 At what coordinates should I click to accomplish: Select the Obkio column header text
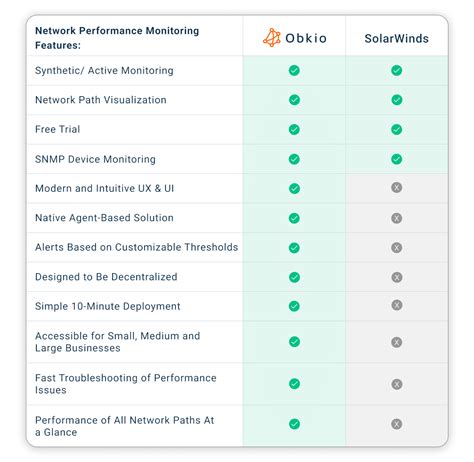coord(306,38)
